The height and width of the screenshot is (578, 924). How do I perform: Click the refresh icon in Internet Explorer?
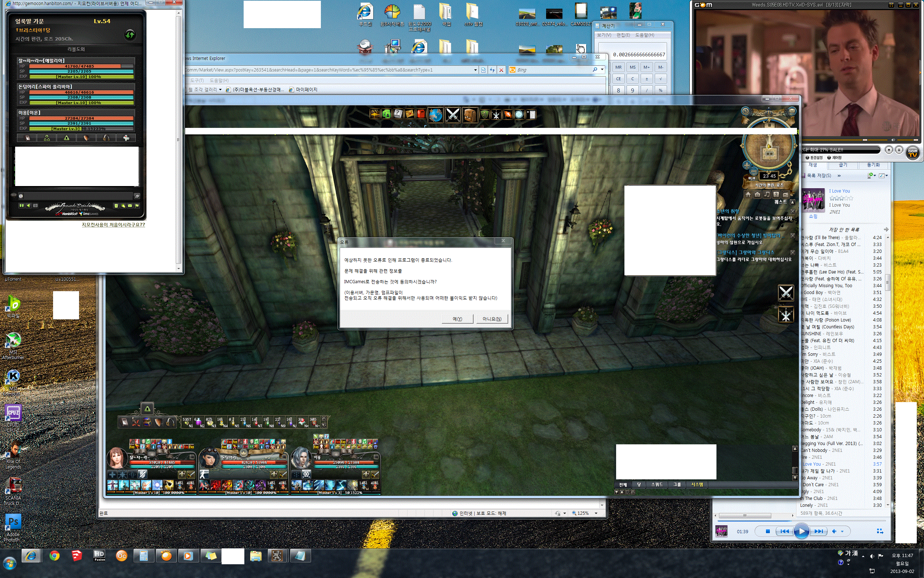coord(492,70)
